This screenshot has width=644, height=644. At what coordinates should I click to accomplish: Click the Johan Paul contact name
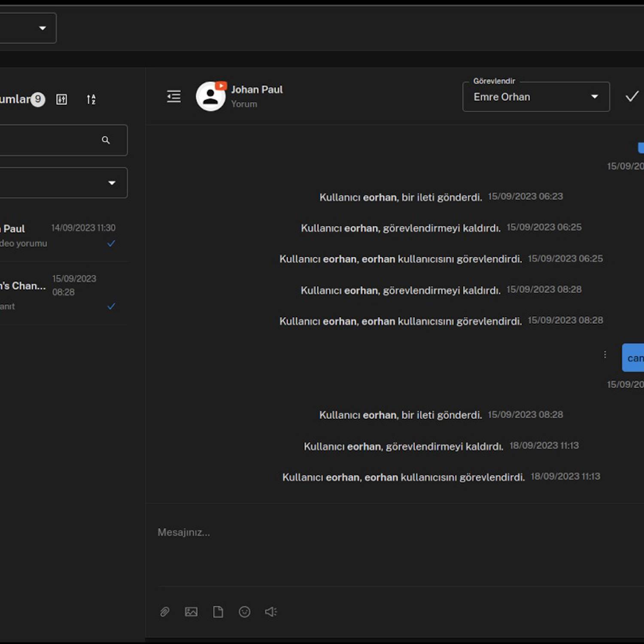[257, 90]
